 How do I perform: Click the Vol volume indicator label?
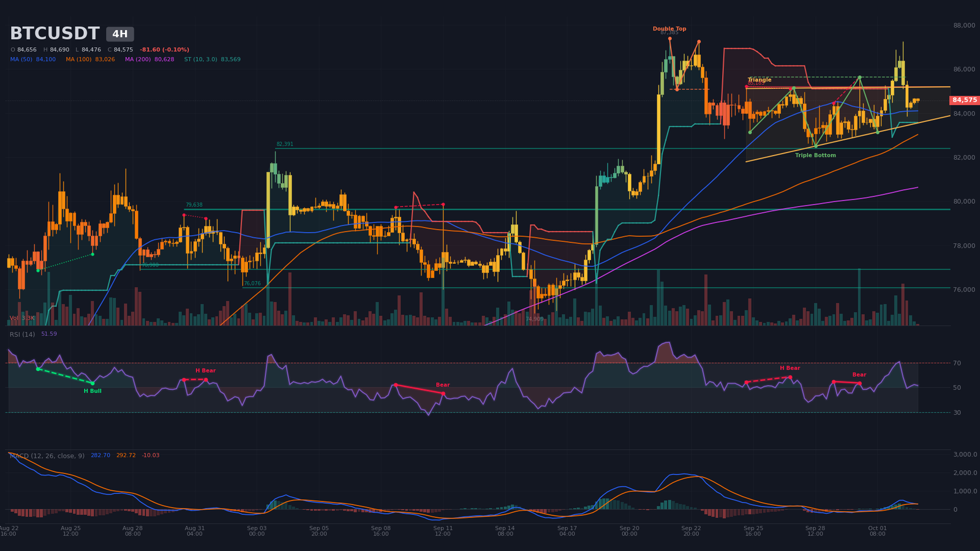(x=22, y=318)
